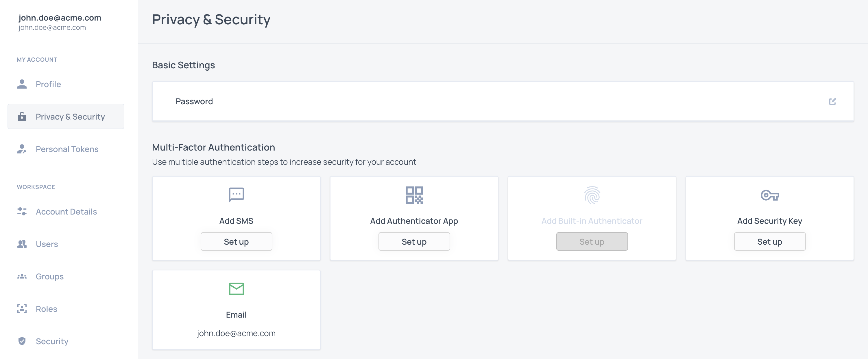Click the fingerprint built-in authenticator icon
The height and width of the screenshot is (359, 868).
pos(592,195)
